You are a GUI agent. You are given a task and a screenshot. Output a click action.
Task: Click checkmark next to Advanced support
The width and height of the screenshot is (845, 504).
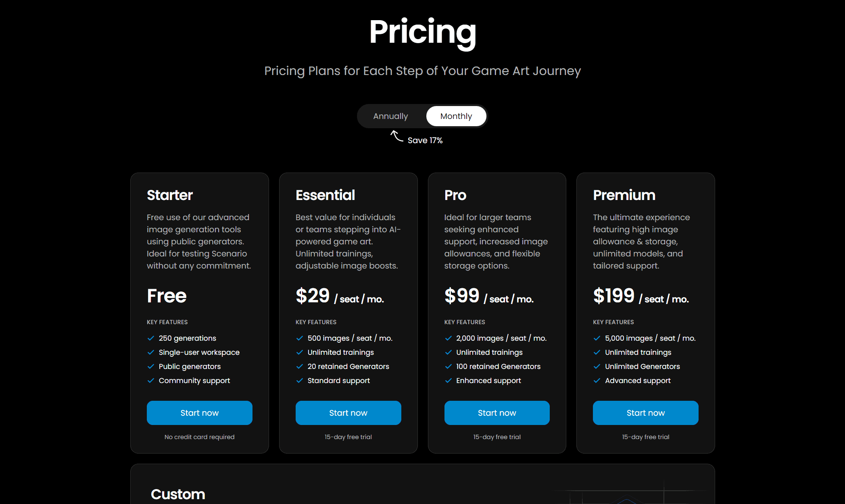point(597,381)
